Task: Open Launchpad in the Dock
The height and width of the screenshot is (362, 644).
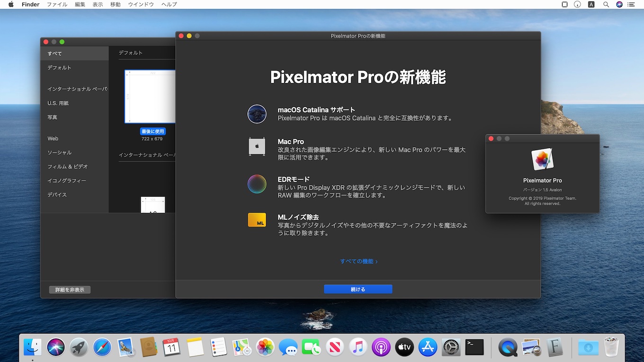Action: click(x=79, y=347)
